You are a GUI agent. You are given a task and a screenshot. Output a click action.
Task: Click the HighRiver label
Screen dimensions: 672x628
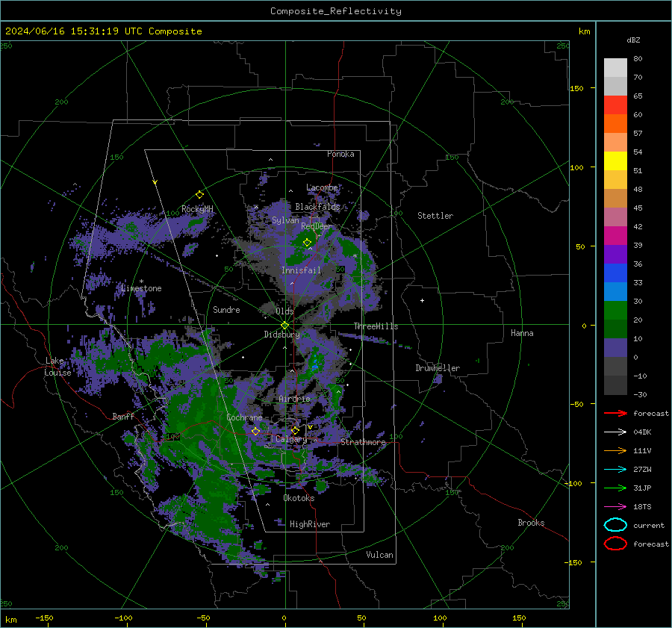310,524
